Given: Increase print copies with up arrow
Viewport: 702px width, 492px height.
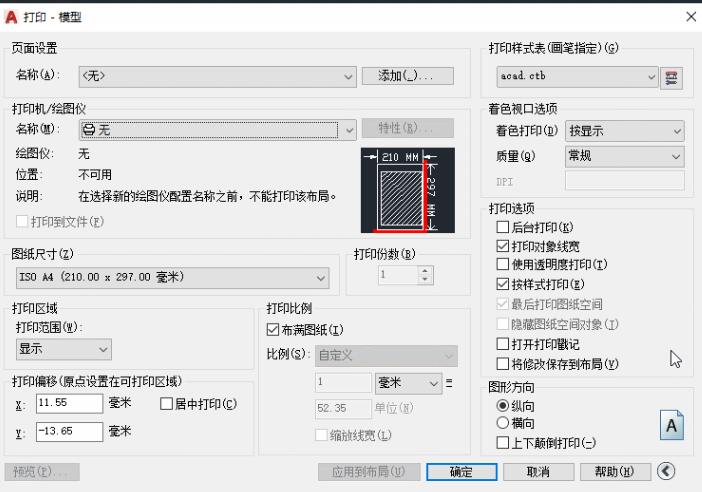Looking at the screenshot, I should (425, 270).
